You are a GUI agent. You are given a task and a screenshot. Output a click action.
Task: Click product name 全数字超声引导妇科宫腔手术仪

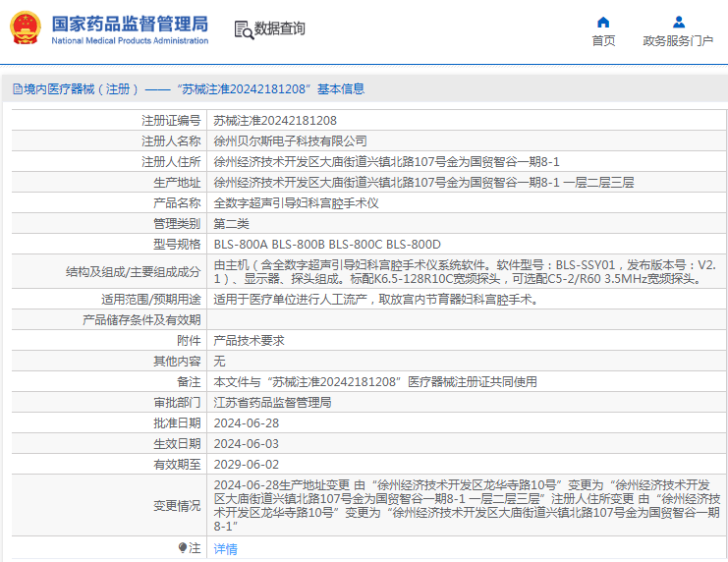coord(297,203)
